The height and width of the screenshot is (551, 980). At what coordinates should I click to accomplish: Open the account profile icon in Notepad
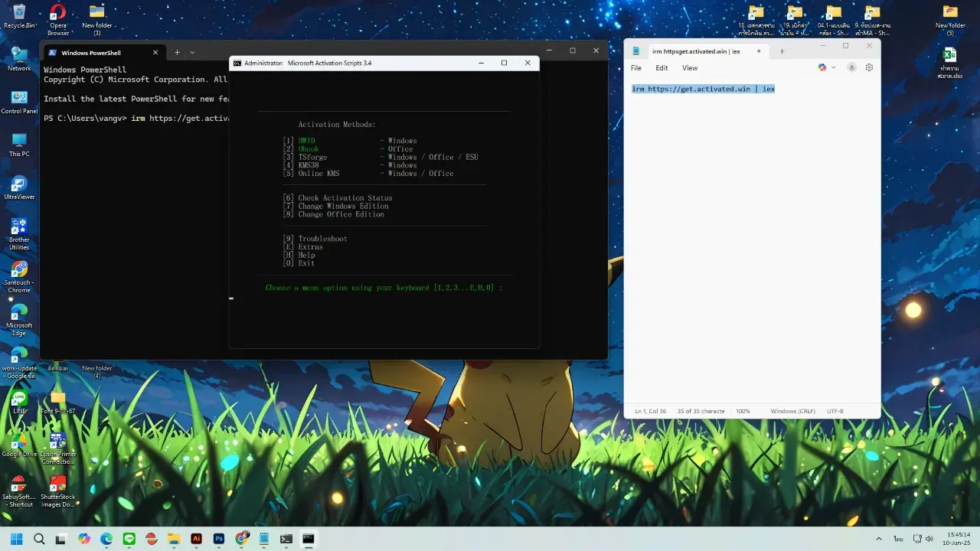pos(851,67)
